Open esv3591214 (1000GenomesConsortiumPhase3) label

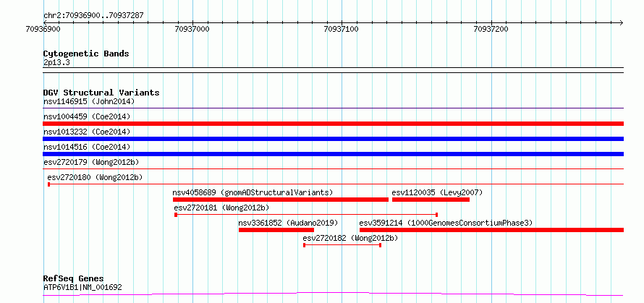tap(446, 223)
